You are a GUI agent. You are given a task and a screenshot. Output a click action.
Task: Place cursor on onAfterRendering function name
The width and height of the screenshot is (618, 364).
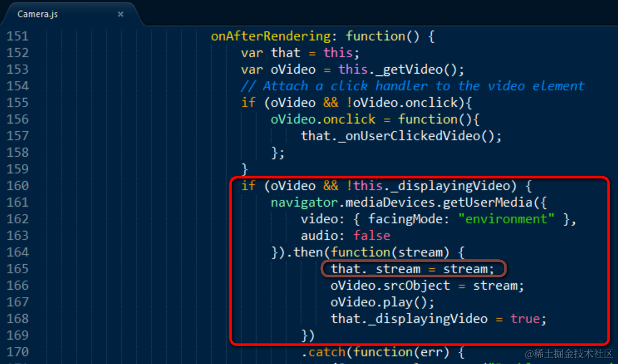tap(271, 36)
